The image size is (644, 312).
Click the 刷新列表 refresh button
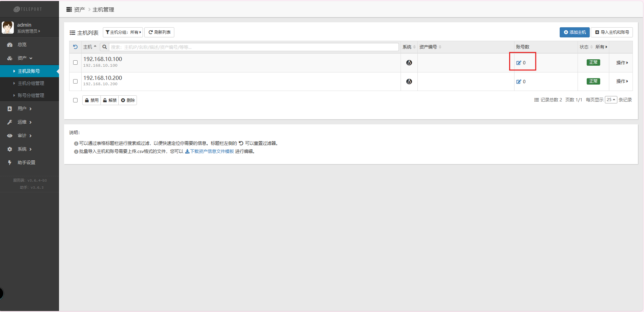click(x=159, y=32)
